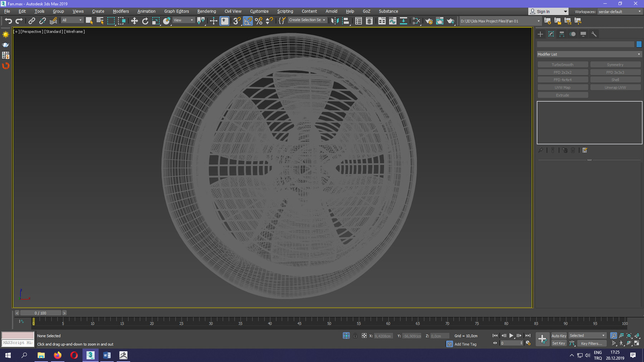Activate the Select and Scale tool
The image size is (644, 362).
[156, 21]
